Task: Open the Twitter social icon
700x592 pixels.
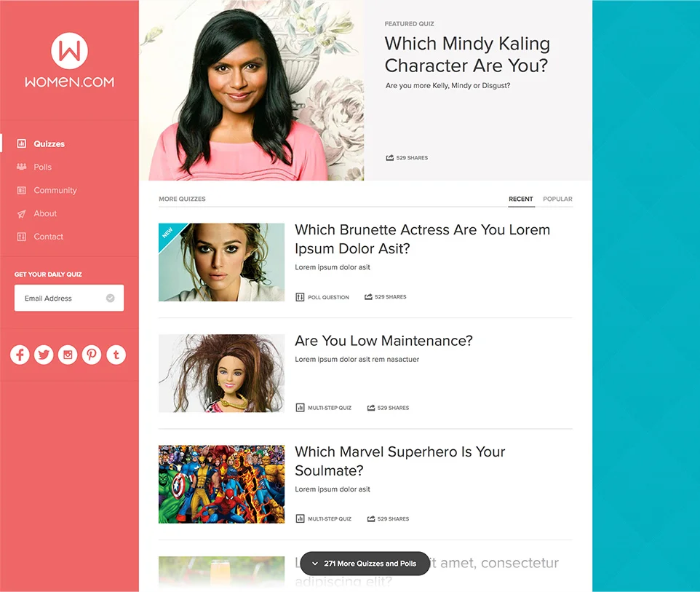Action: coord(44,355)
